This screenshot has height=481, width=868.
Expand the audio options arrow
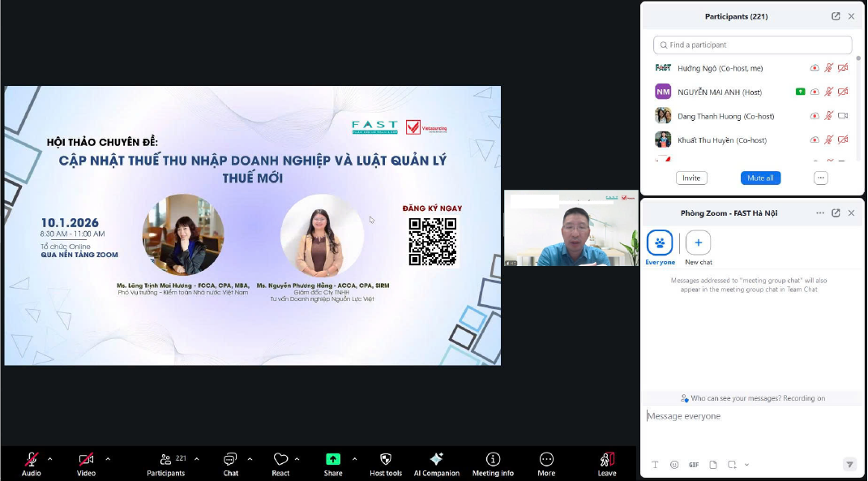click(50, 459)
